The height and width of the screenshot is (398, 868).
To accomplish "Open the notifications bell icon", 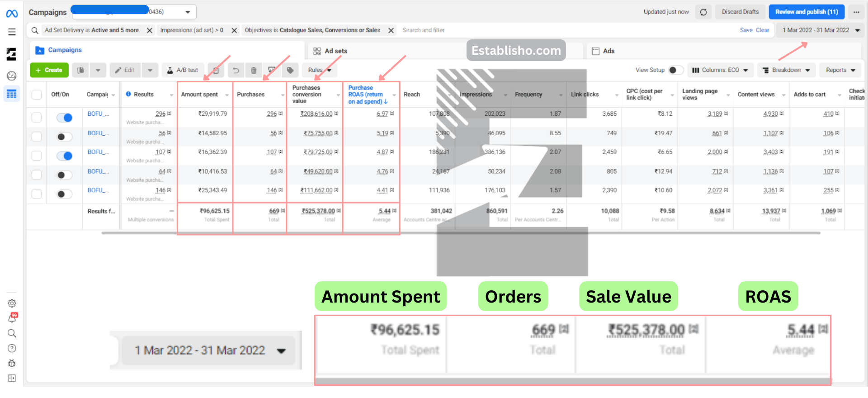I will point(12,318).
